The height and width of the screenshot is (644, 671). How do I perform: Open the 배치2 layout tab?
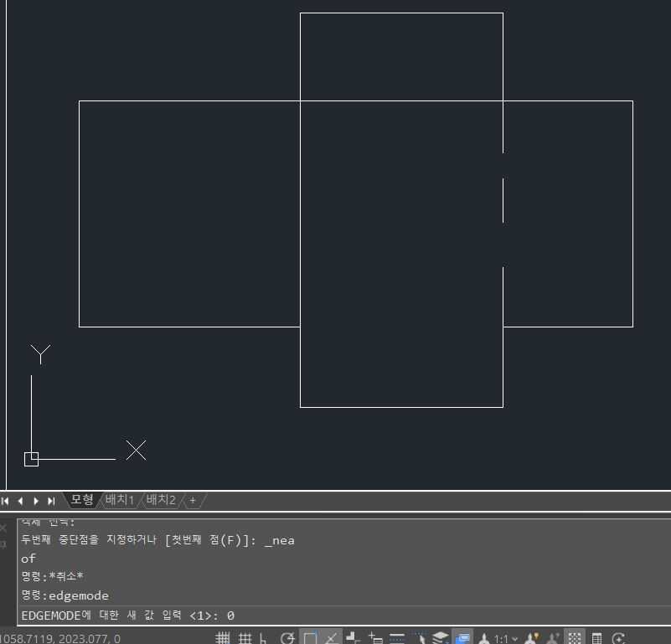coord(161,500)
